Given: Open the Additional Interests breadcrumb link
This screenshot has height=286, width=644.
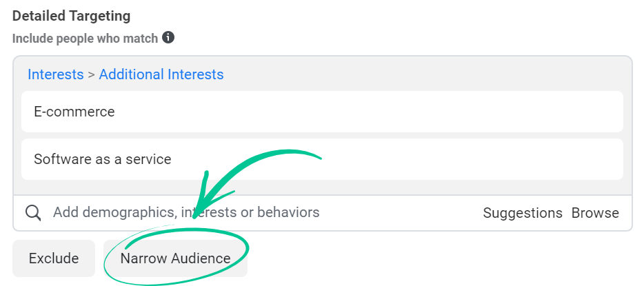Looking at the screenshot, I should (x=161, y=74).
